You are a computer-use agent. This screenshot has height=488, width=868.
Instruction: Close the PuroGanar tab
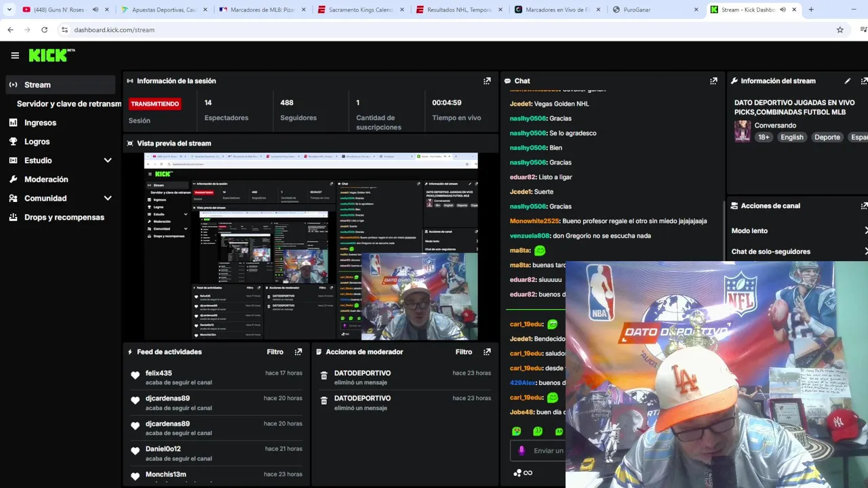pos(696,9)
